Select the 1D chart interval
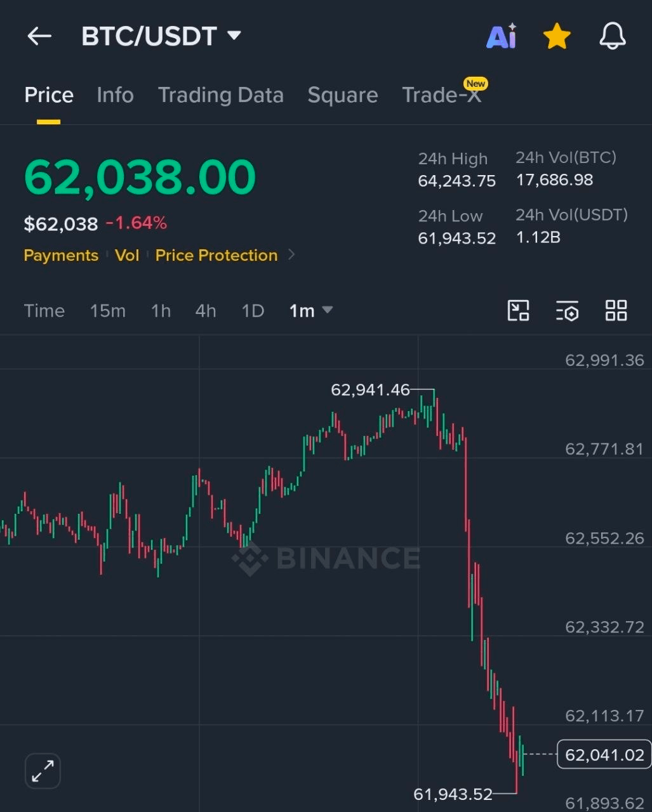Screen dimensions: 652x812 (253, 311)
